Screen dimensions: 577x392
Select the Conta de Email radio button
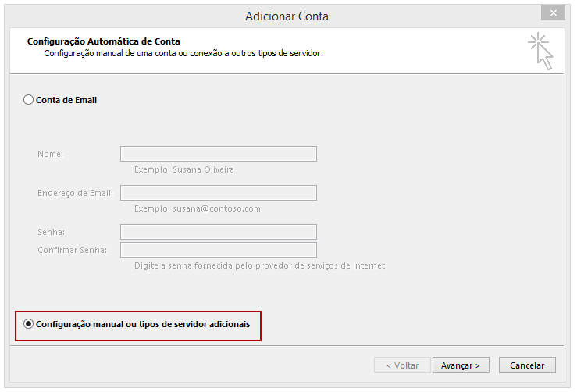click(x=28, y=100)
